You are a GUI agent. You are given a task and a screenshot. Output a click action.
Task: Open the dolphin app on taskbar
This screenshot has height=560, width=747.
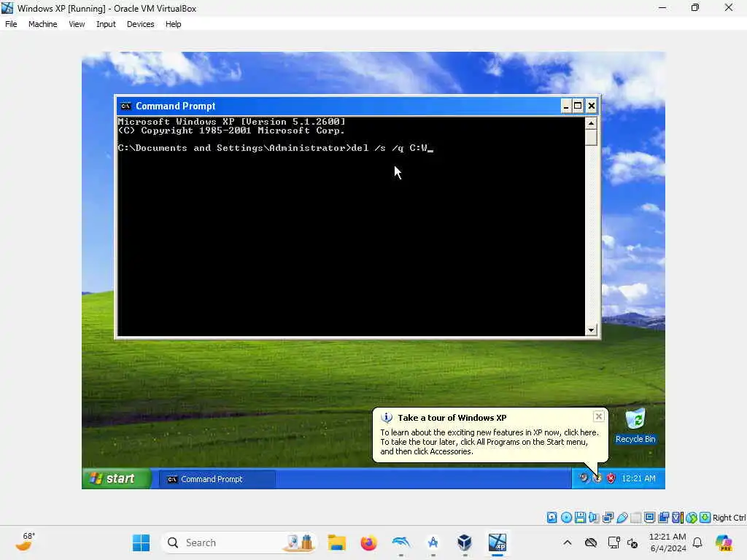coord(400,542)
